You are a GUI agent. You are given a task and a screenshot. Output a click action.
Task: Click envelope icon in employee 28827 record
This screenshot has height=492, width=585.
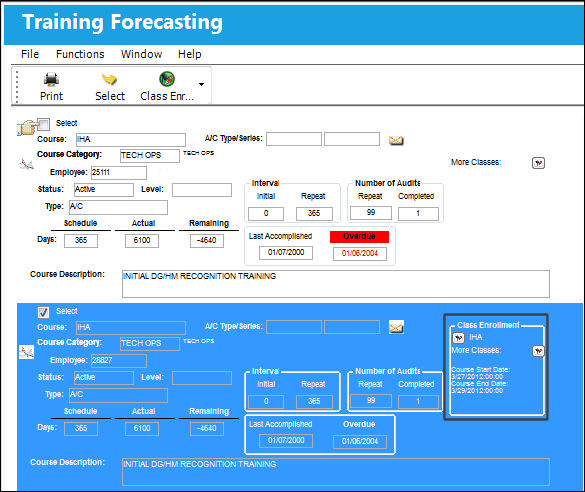pyautogui.click(x=396, y=328)
